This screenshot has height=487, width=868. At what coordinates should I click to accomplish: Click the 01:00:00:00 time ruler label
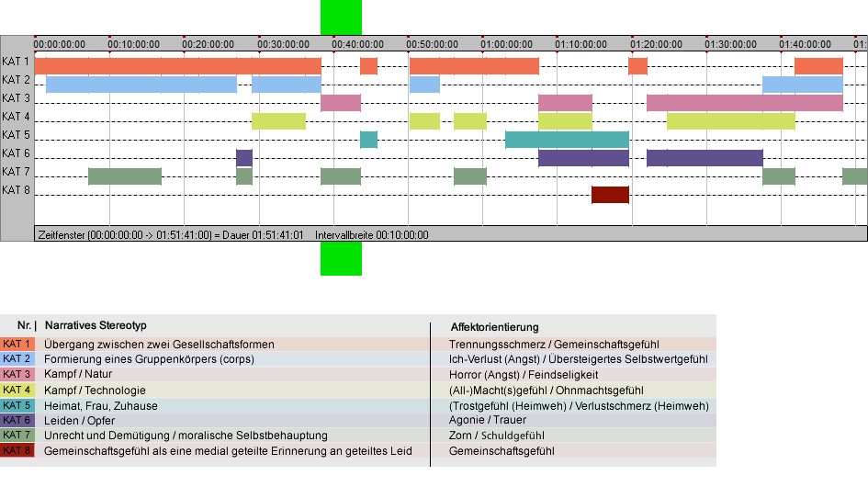click(506, 44)
